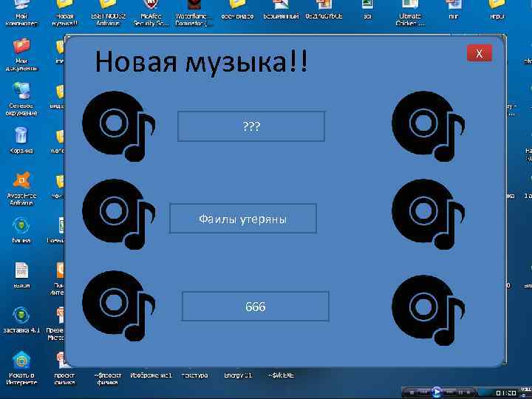Open Изображение1 desktop file
Screen dimensions: 532x399
151,375
